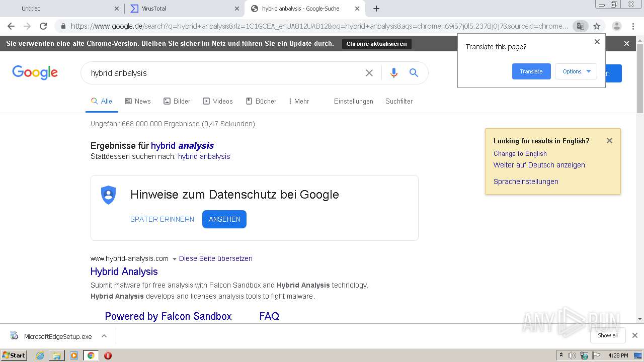Click Weiter auf Deutsch anzeigen link
The width and height of the screenshot is (644, 362).
pyautogui.click(x=539, y=165)
